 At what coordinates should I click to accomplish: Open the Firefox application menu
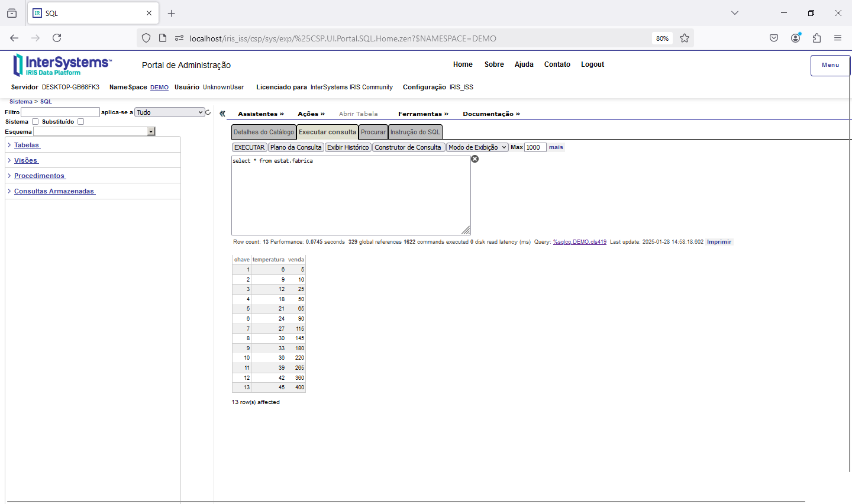coord(838,38)
